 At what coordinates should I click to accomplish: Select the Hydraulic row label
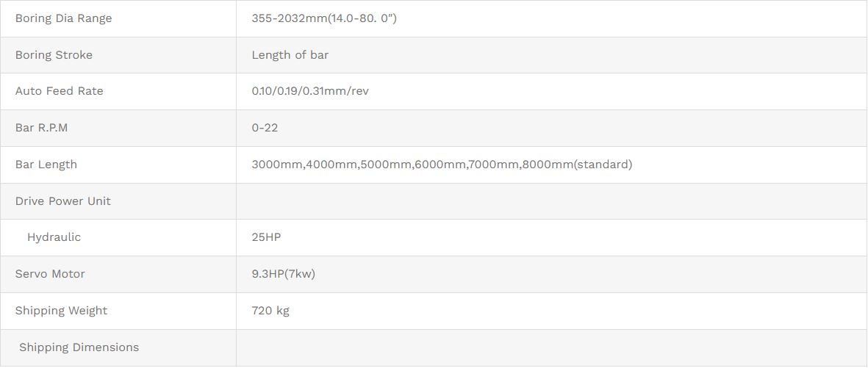(54, 237)
